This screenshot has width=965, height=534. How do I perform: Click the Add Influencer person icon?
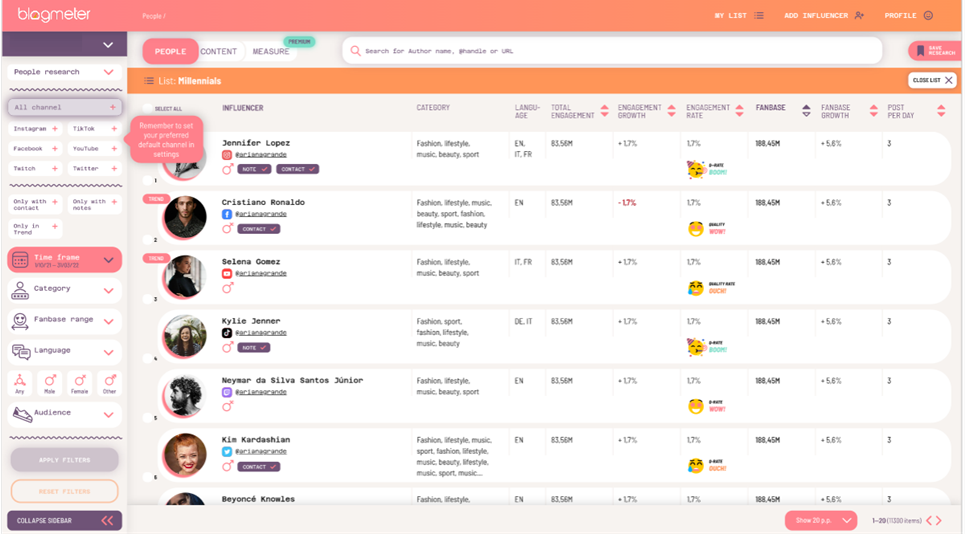[x=859, y=15]
